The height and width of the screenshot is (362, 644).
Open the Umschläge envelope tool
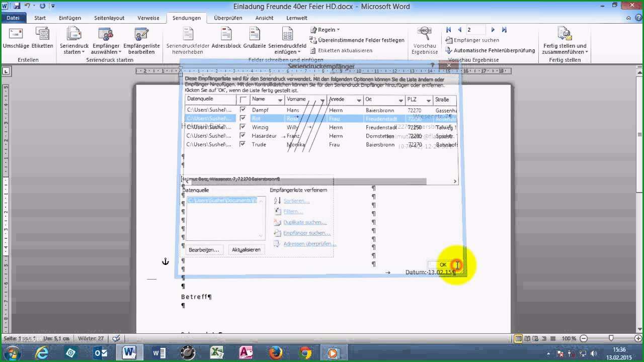16,39
